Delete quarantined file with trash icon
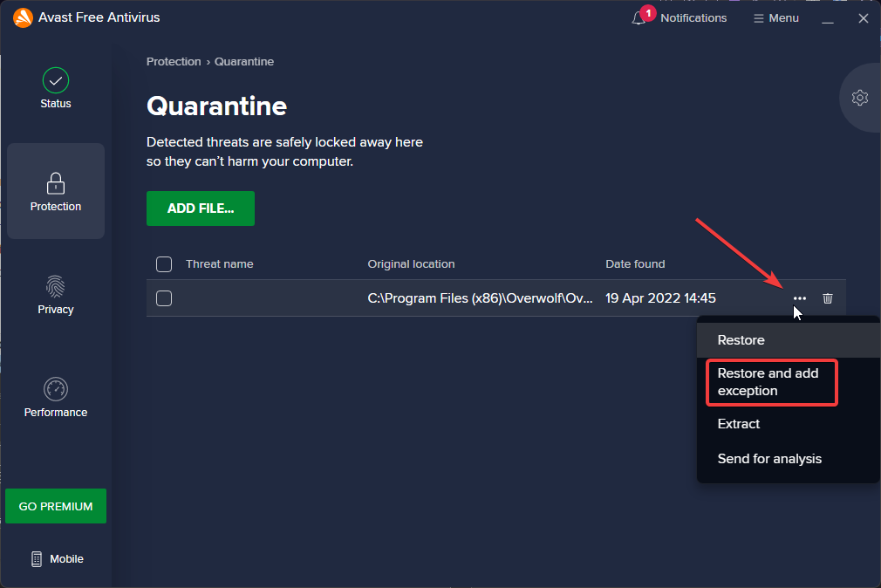The width and height of the screenshot is (881, 588). coord(828,298)
